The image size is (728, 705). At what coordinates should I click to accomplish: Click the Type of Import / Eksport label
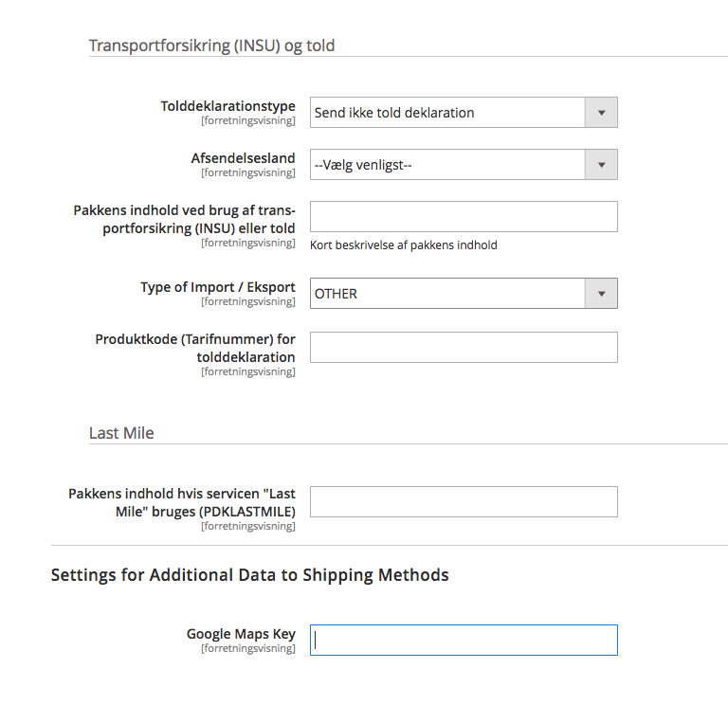217,287
